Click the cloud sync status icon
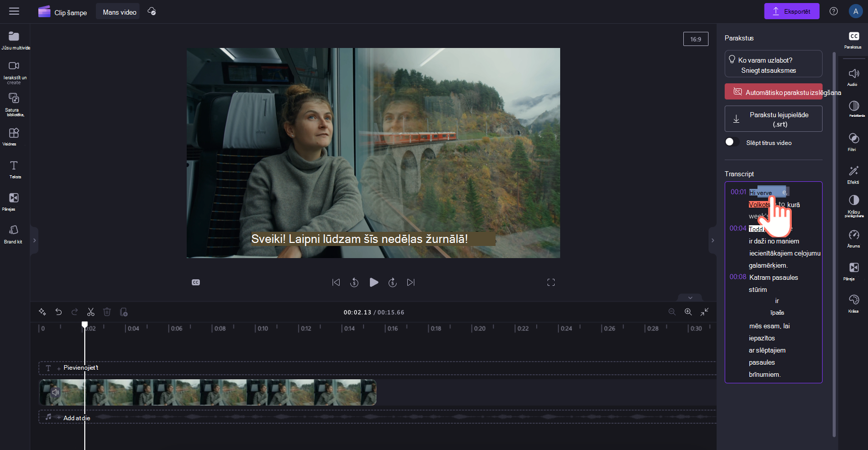The image size is (868, 450). (151, 11)
